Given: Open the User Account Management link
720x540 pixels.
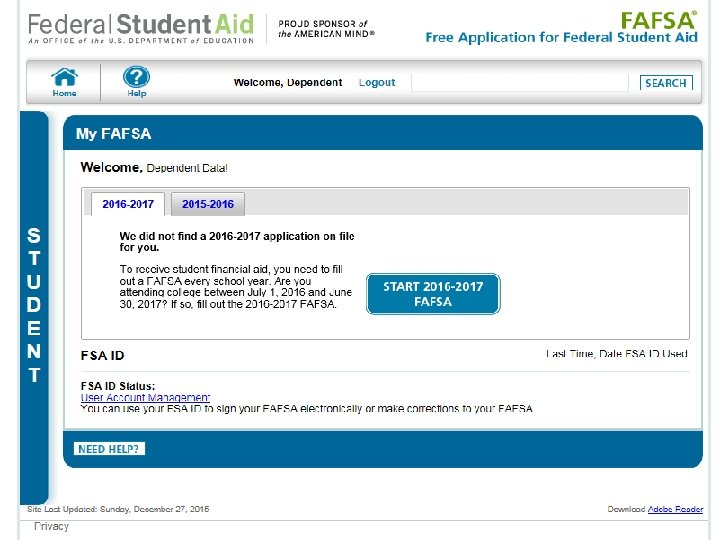Looking at the screenshot, I should point(145,398).
